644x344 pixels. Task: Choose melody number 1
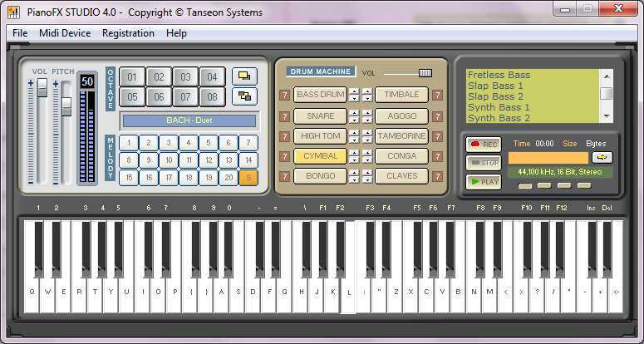coord(129,143)
